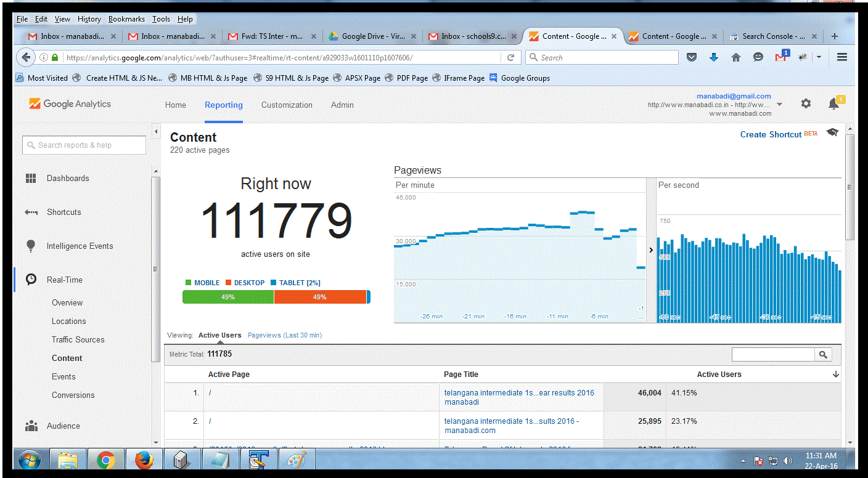
Task: Click the Intelligence Events lightbulb icon
Action: 31,246
